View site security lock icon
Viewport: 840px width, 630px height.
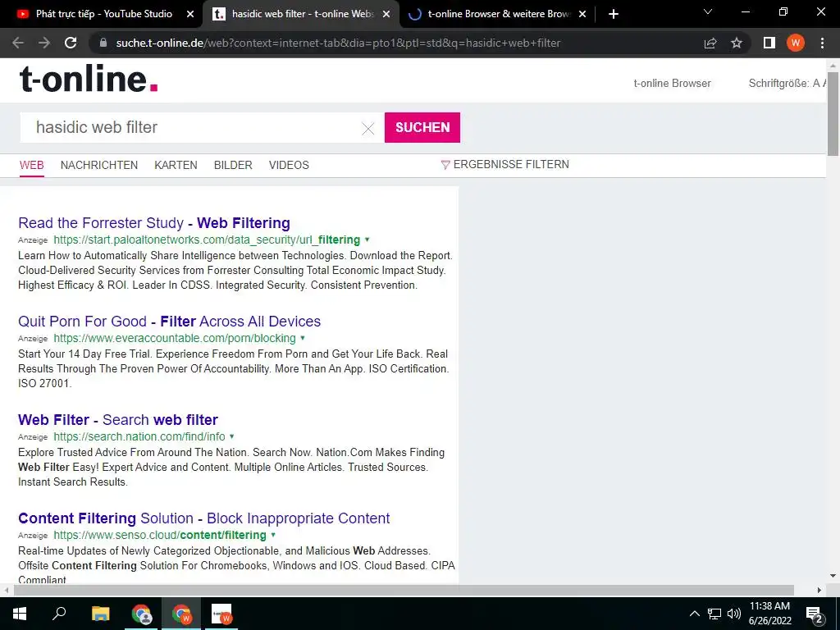coord(103,43)
